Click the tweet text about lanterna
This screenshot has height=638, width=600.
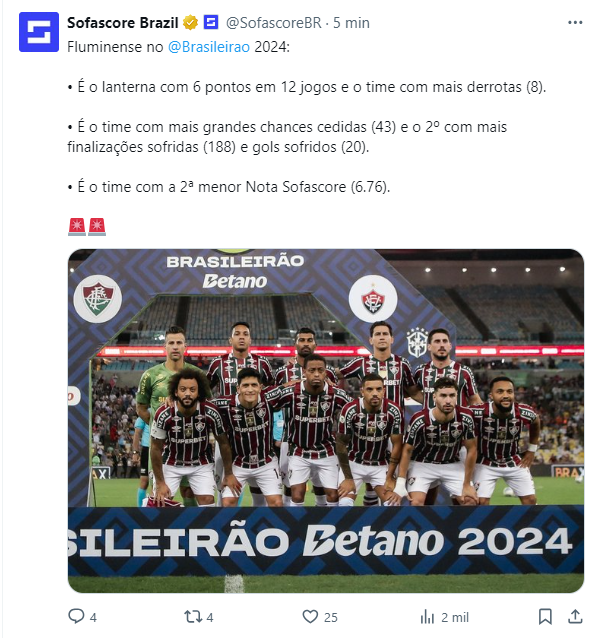(307, 87)
